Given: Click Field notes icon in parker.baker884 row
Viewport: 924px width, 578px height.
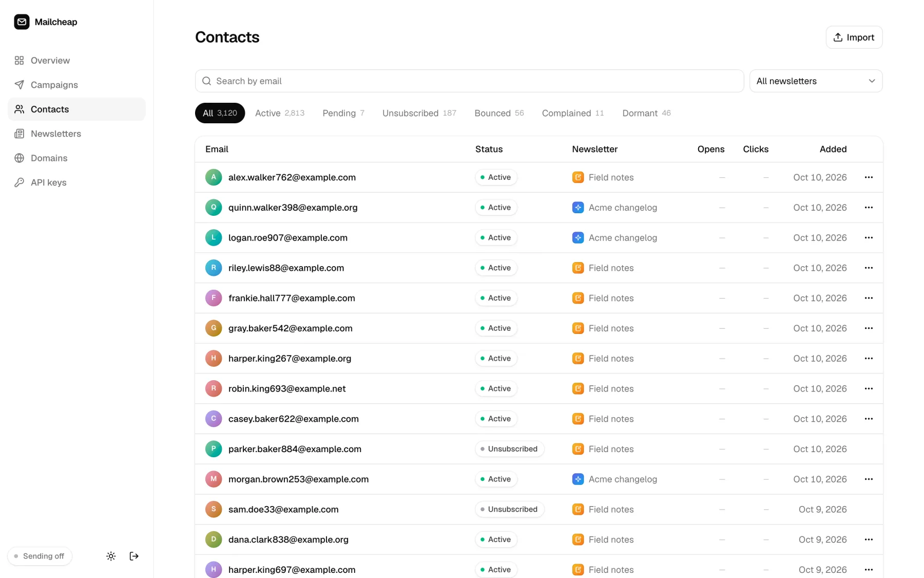Looking at the screenshot, I should pos(578,449).
